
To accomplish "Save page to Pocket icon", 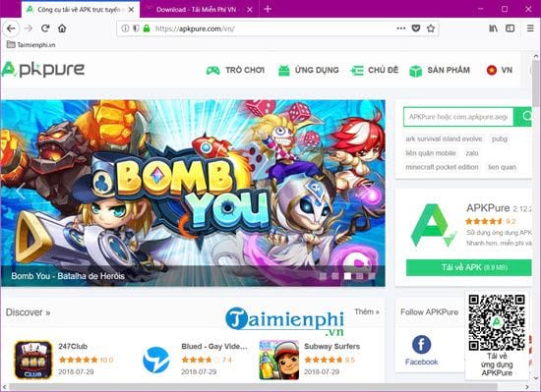I will [416, 28].
